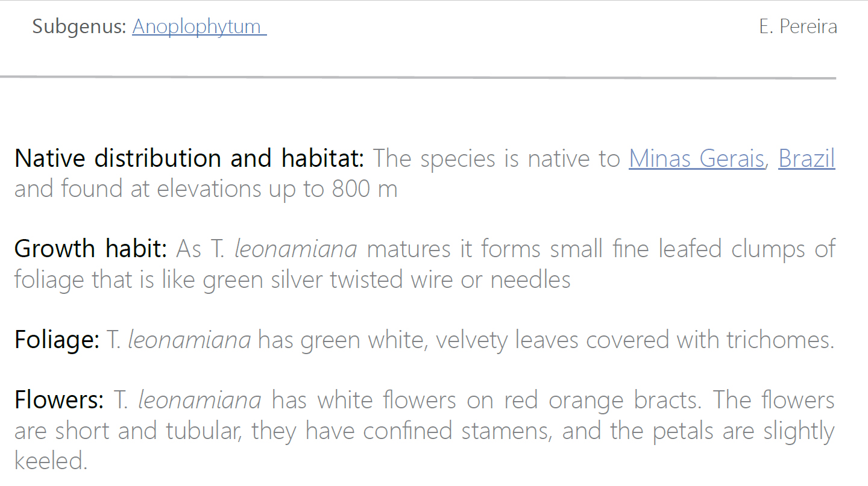Viewport: 868px width, 486px height.
Task: Click the word trichomes
Action: tap(780, 340)
